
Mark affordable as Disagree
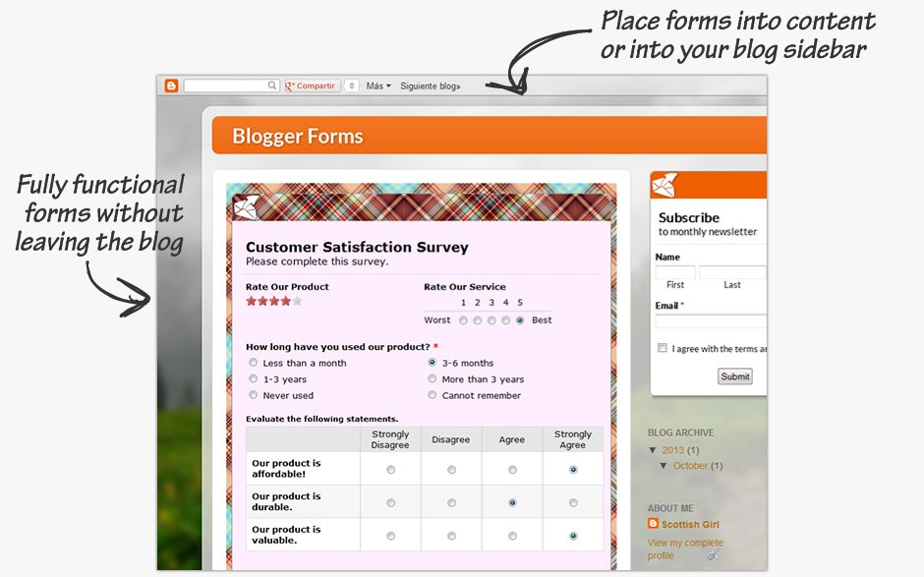[x=451, y=470]
